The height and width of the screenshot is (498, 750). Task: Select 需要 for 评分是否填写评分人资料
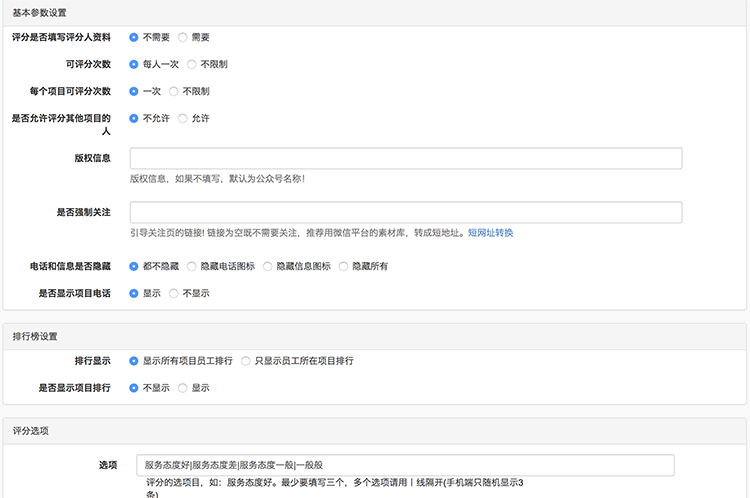[182, 37]
